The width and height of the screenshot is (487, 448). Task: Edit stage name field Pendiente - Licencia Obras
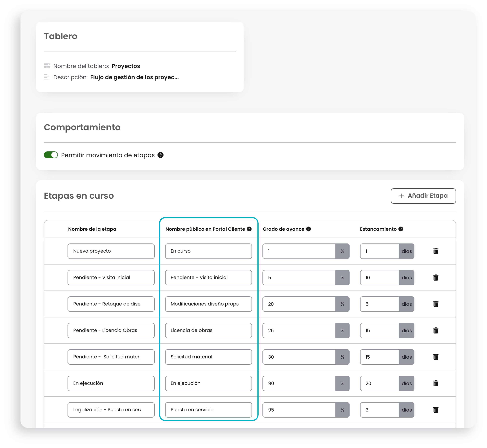pos(111,330)
